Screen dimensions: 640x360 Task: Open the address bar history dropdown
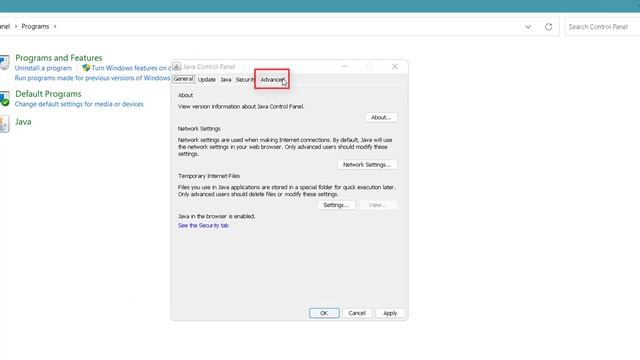pyautogui.click(x=528, y=27)
